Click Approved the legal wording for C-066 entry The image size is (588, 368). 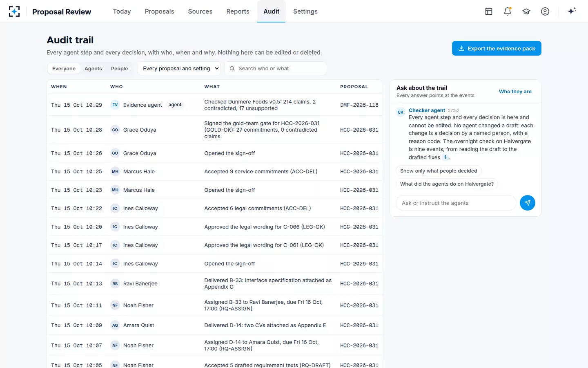click(x=265, y=227)
